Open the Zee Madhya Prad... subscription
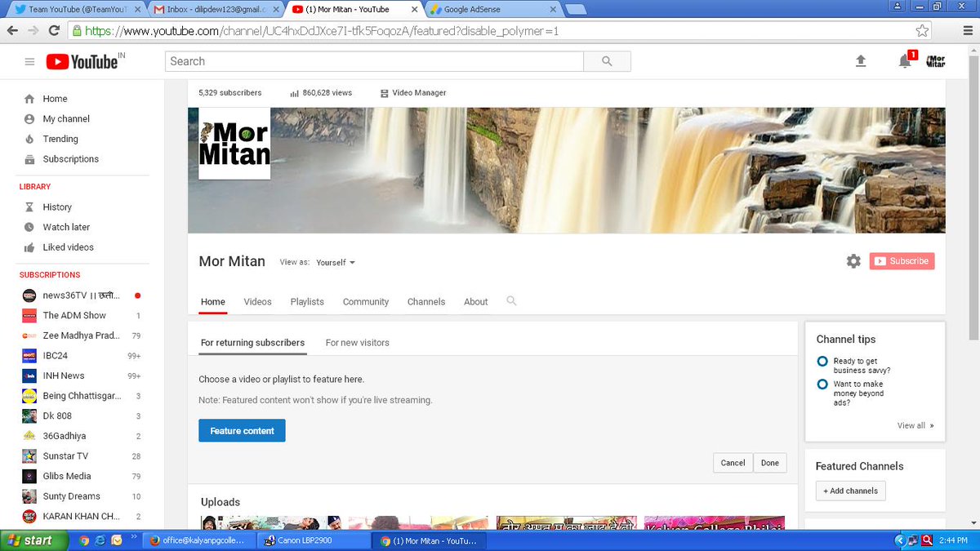 click(82, 335)
